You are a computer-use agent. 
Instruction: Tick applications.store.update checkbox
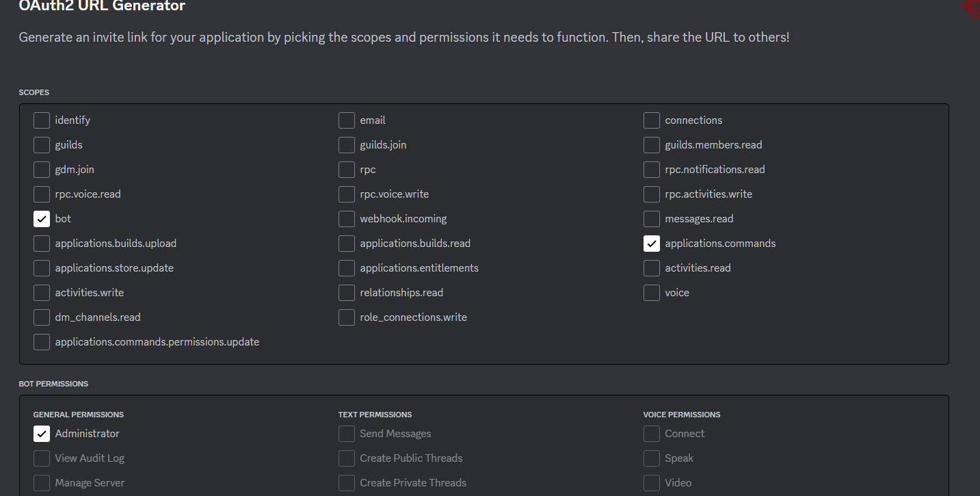(42, 268)
